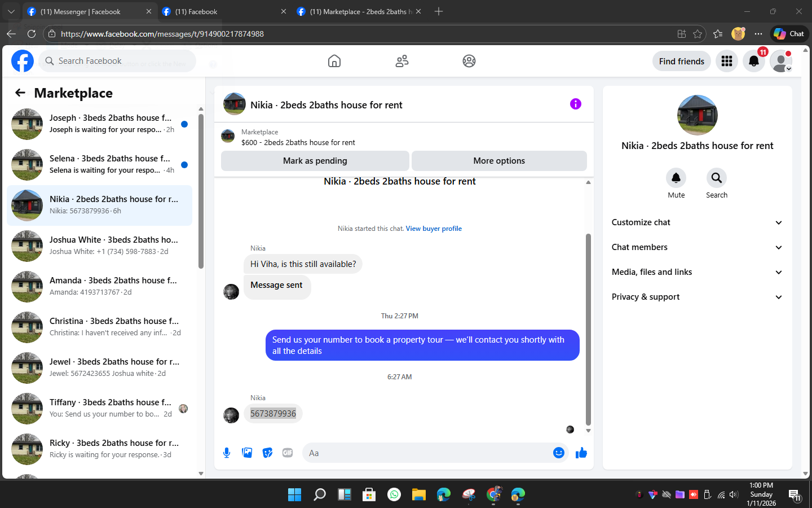Open the browser tab search dropdown
The height and width of the screenshot is (508, 812).
[11, 11]
